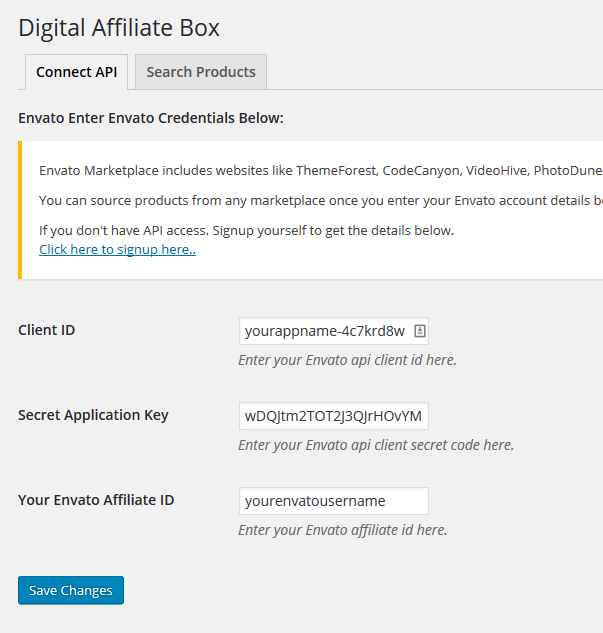Click the 'You can source products' sentence
Image resolution: width=603 pixels, height=633 pixels.
[x=321, y=201]
